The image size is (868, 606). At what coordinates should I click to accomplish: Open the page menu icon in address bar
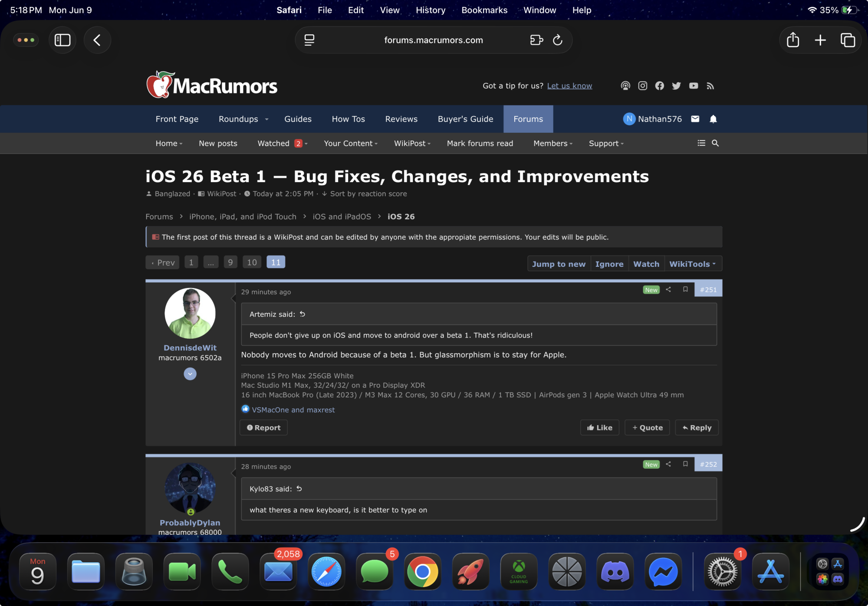[x=309, y=40]
